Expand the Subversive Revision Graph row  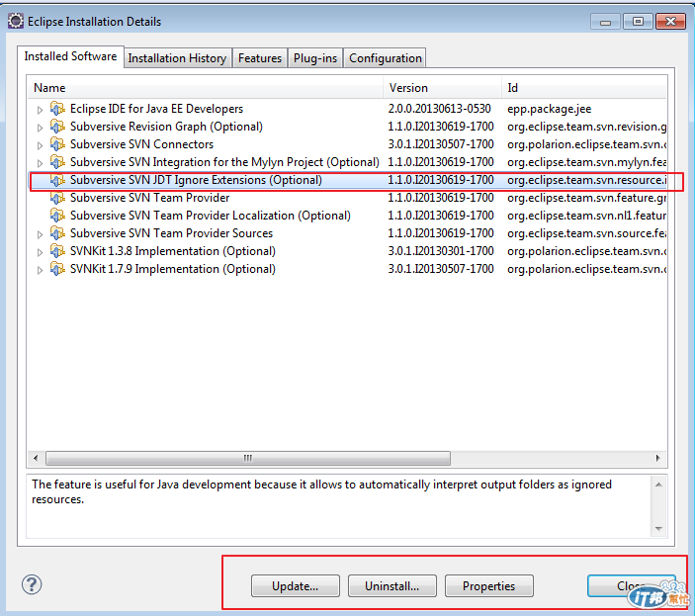tap(40, 128)
